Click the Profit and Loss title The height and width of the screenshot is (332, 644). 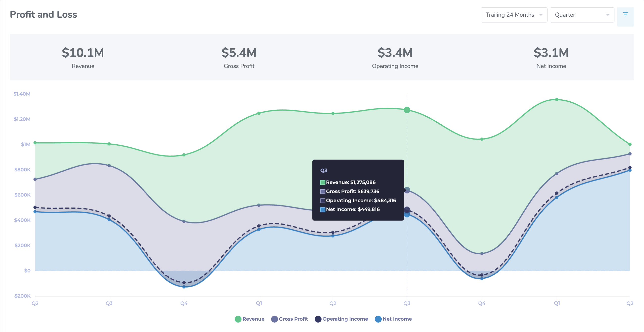coord(43,14)
